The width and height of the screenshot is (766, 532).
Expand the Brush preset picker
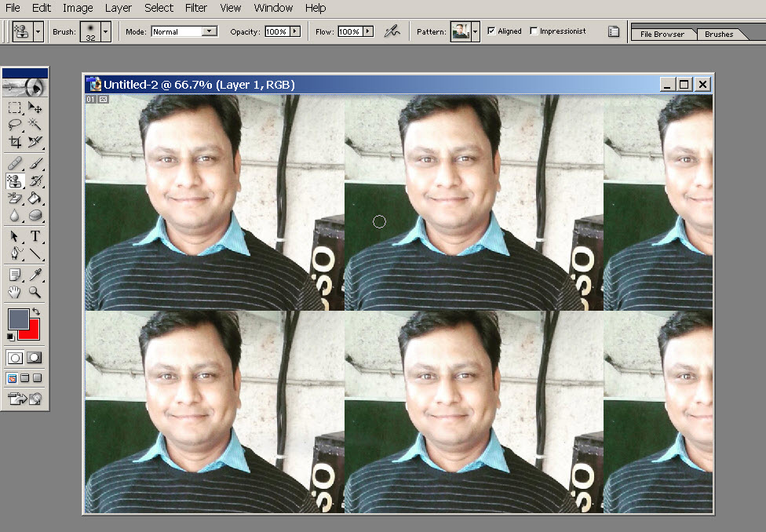[x=104, y=31]
